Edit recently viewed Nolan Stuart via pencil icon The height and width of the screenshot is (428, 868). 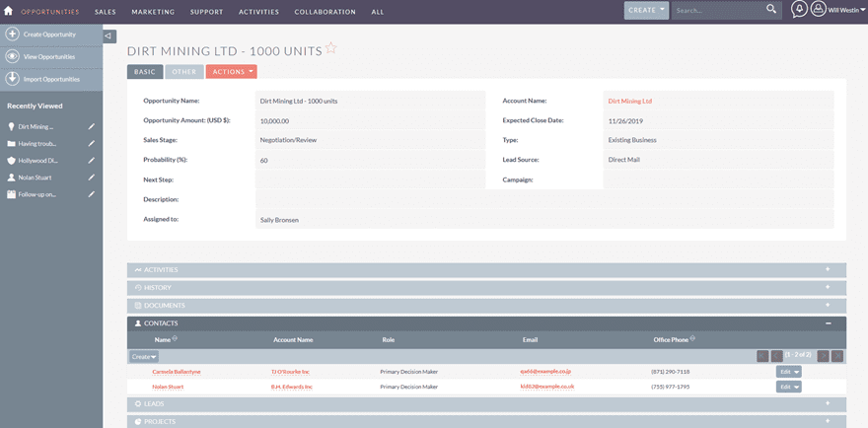point(91,178)
